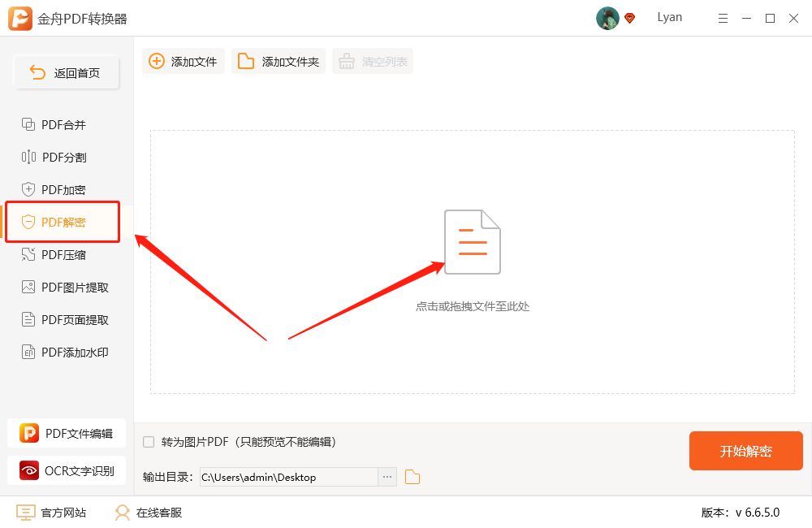Click the ellipsis browse button for output path
This screenshot has width=812, height=528.
(387, 477)
